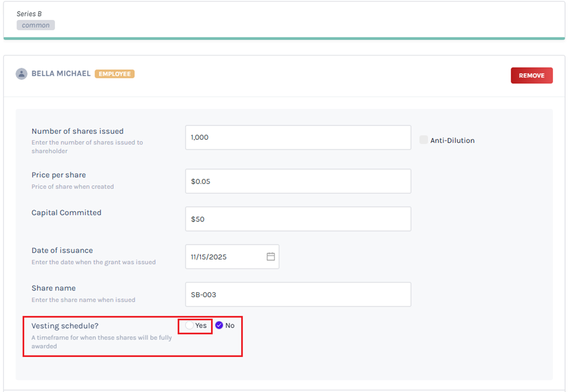This screenshot has height=392, width=568.
Task: Click the user avatar beside Bella Michael
Action: pos(22,74)
